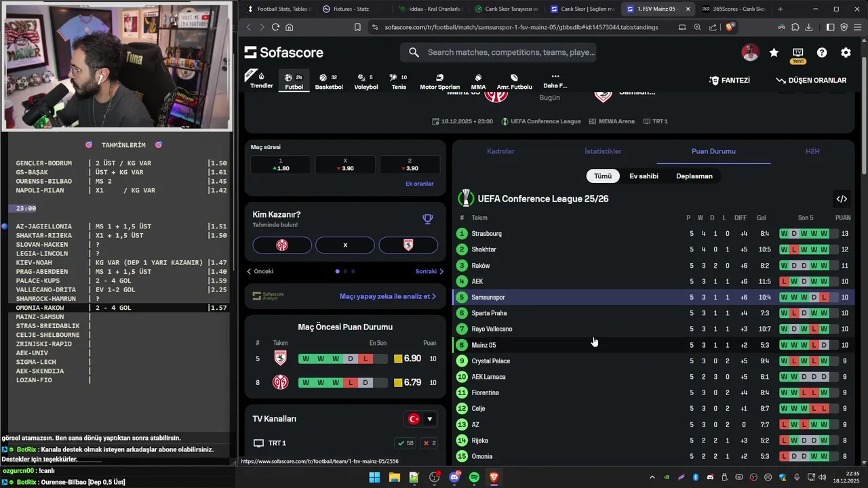Open Ek oranlar link

click(419, 184)
